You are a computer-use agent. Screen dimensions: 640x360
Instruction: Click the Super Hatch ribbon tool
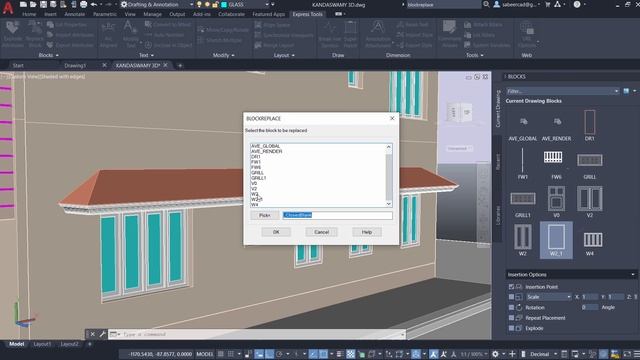(350, 34)
